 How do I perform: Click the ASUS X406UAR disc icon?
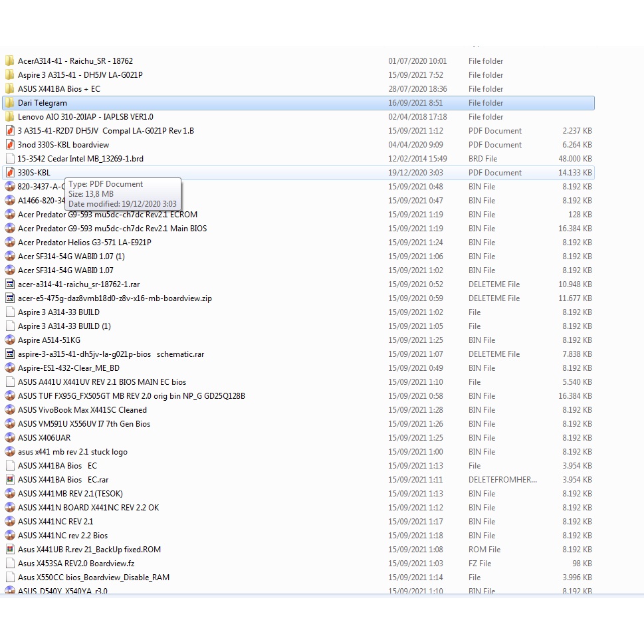(x=10, y=438)
